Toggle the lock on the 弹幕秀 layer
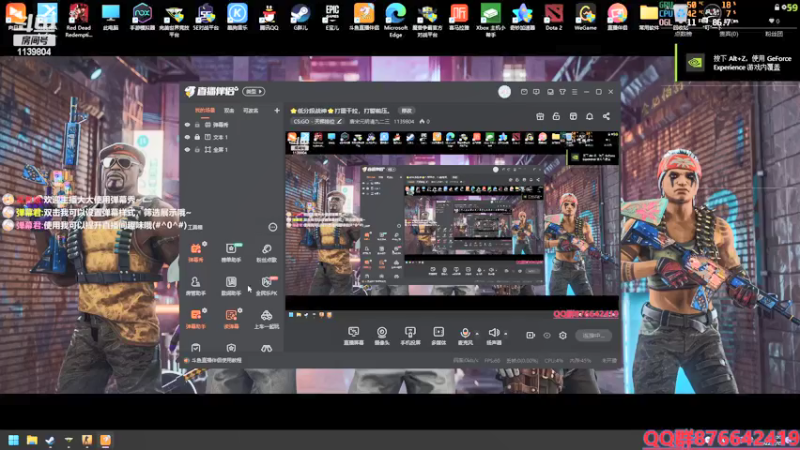The width and height of the screenshot is (800, 450). (197, 125)
